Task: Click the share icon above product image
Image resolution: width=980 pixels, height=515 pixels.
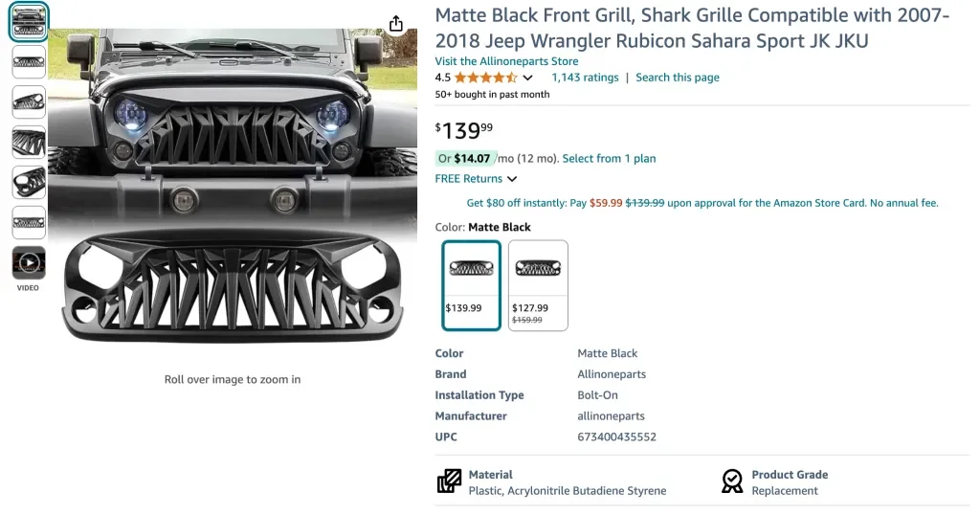Action: pos(396,24)
